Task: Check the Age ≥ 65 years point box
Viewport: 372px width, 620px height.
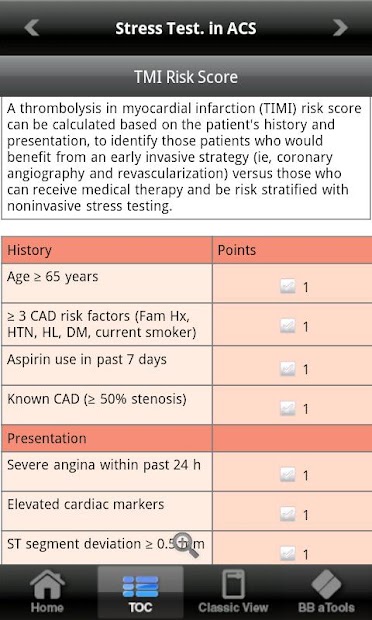Action: coord(288,286)
